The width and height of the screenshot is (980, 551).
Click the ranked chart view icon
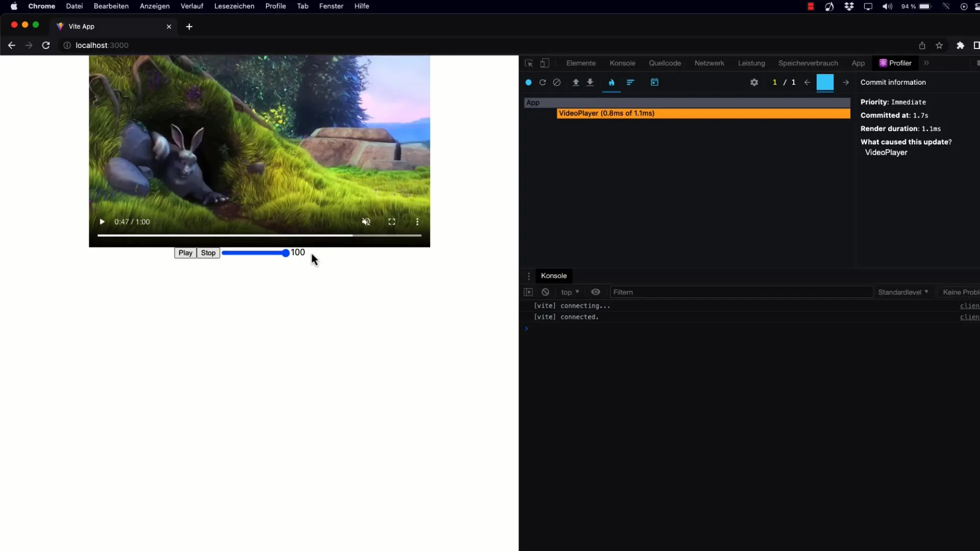(630, 82)
